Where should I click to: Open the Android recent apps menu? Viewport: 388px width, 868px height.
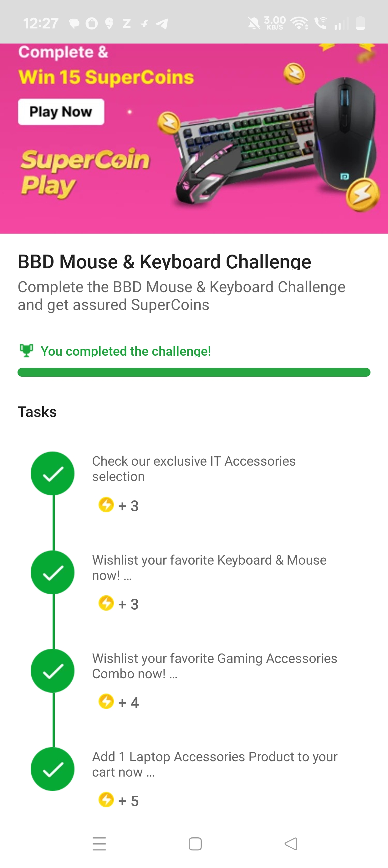[x=100, y=844]
